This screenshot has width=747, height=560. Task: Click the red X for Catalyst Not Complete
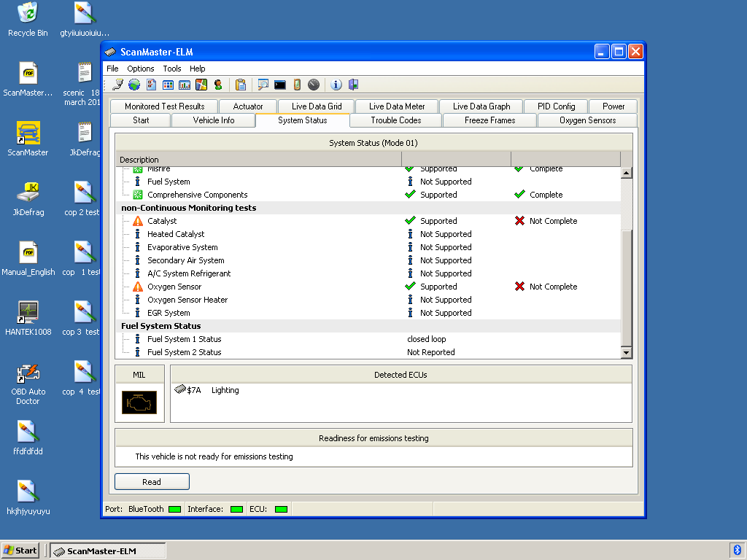(519, 220)
